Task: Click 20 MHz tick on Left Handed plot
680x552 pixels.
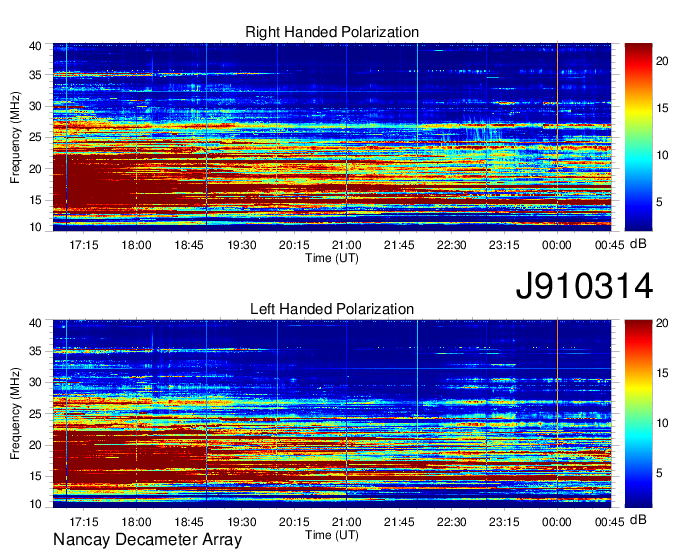Action: coord(35,445)
